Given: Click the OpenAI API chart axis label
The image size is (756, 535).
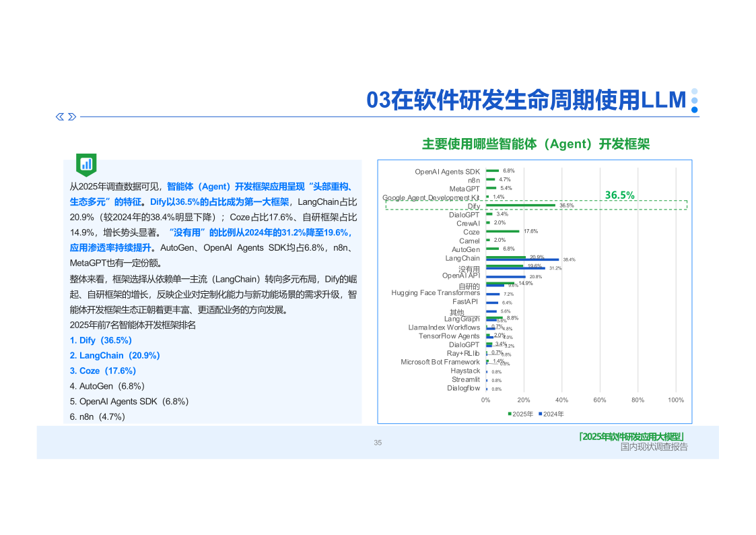Looking at the screenshot, I should pos(461,276).
